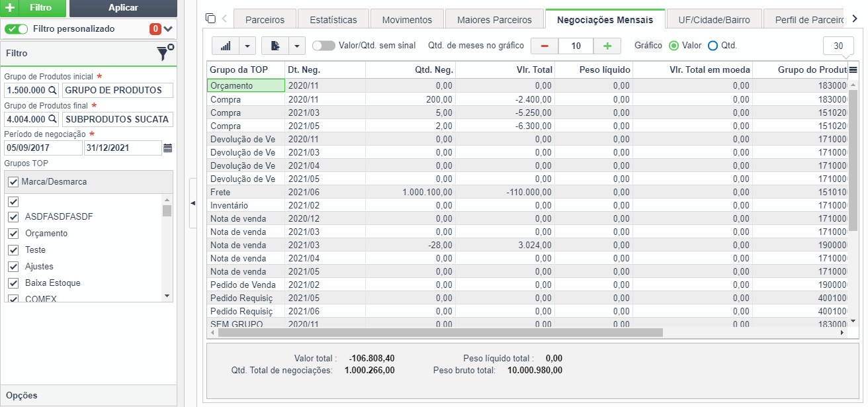Viewport: 868px width, 407px height.
Task: Edit the start date 05/09/2017
Action: point(43,148)
